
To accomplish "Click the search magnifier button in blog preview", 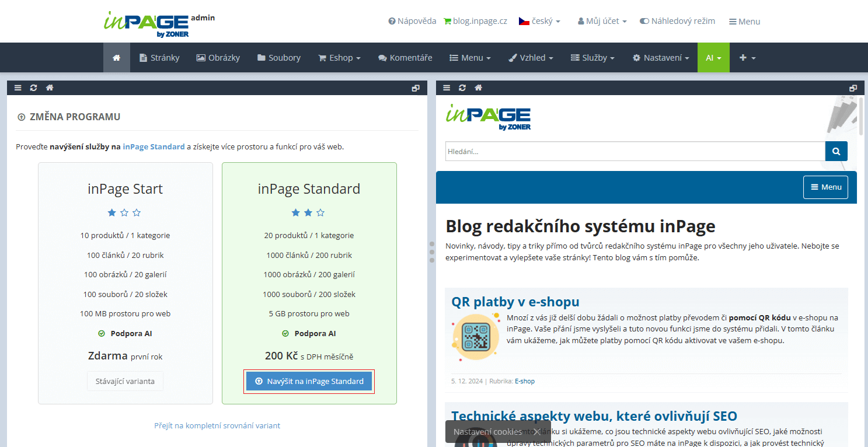I will (836, 151).
